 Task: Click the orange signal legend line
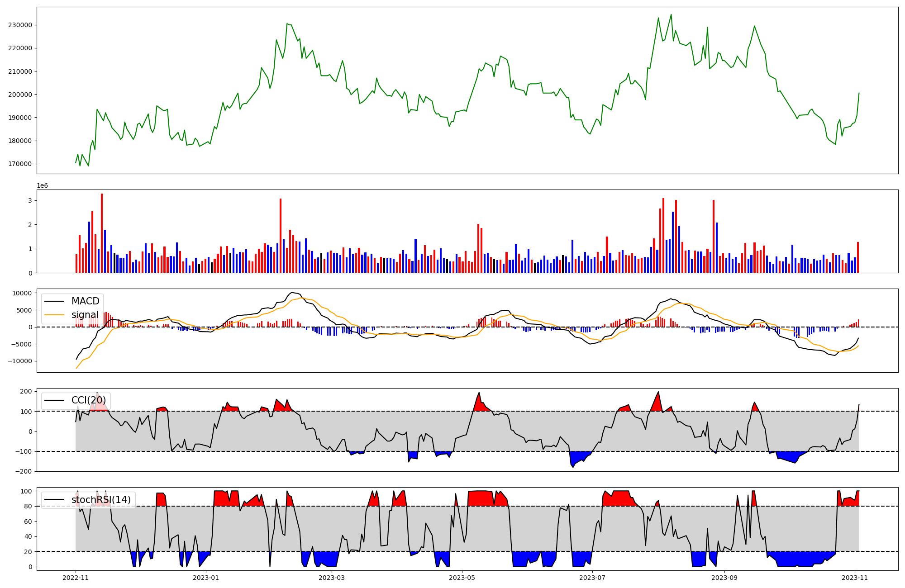point(55,315)
